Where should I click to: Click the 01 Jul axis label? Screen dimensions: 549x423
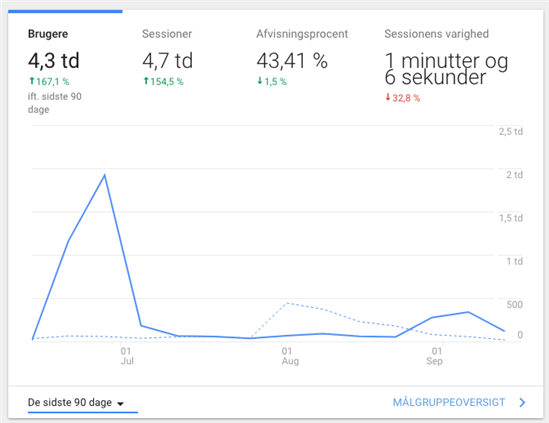(126, 356)
